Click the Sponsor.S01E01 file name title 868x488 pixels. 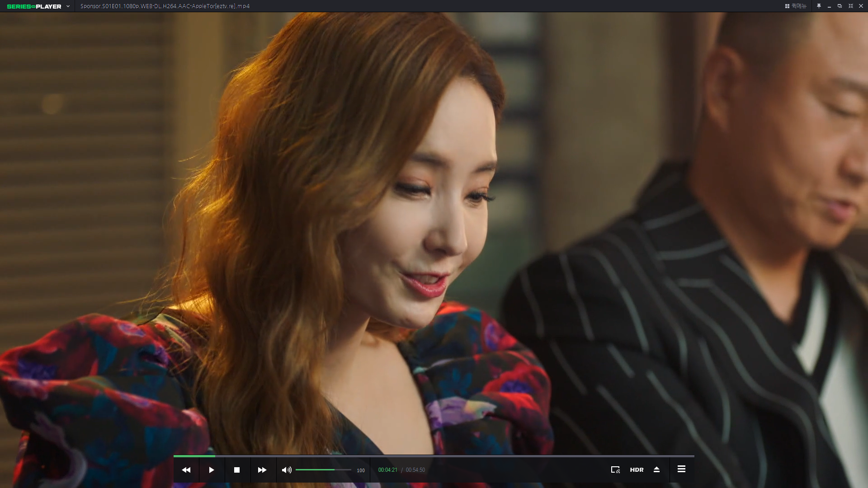[x=165, y=6]
